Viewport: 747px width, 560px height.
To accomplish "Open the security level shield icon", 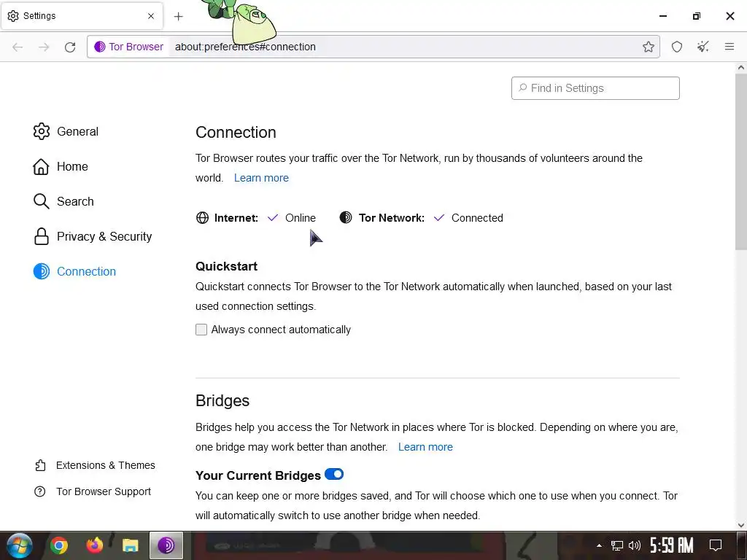I will point(677,47).
